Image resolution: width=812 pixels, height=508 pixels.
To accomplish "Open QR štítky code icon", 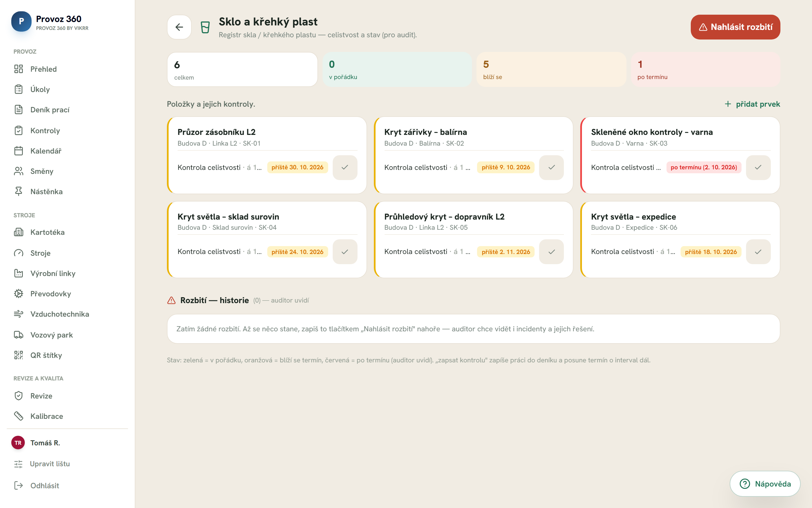I will [x=18, y=355].
